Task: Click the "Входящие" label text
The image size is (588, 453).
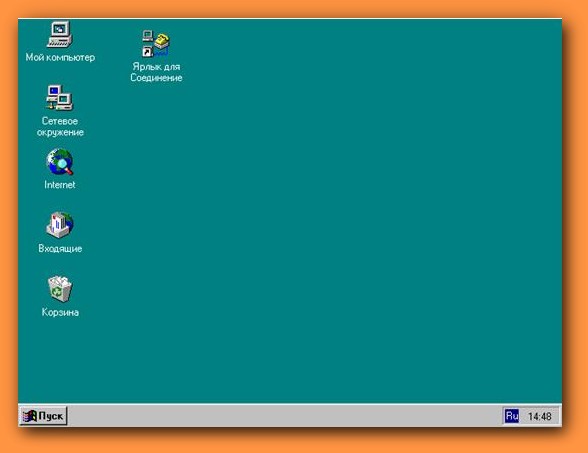Action: [x=60, y=248]
